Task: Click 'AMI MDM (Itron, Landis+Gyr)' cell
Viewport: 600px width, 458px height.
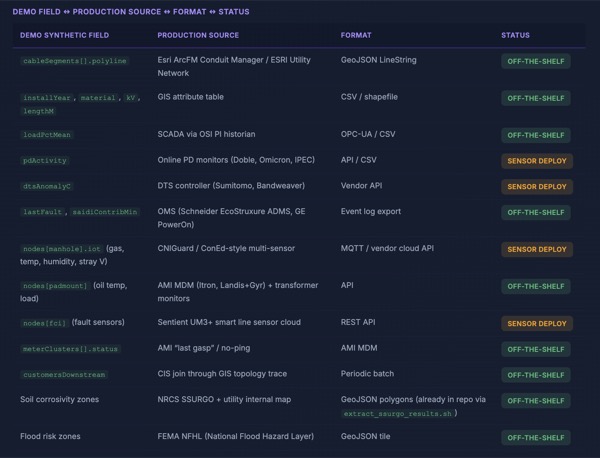Action: click(238, 292)
